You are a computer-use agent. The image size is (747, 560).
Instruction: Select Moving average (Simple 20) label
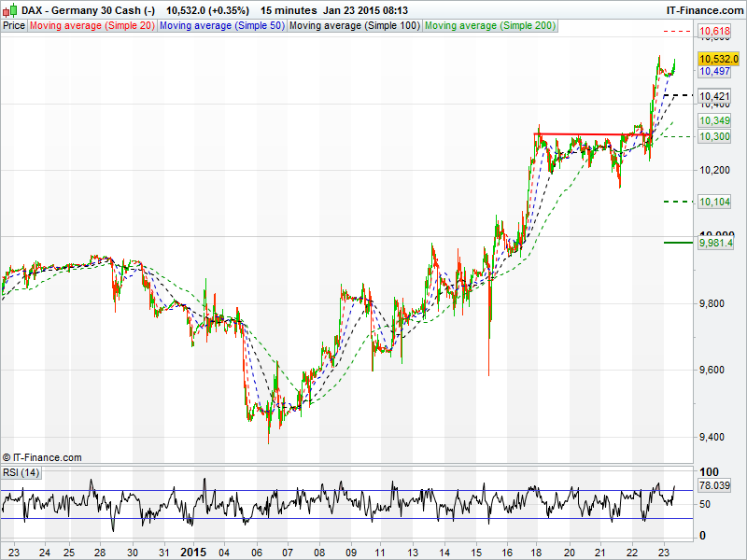92,25
